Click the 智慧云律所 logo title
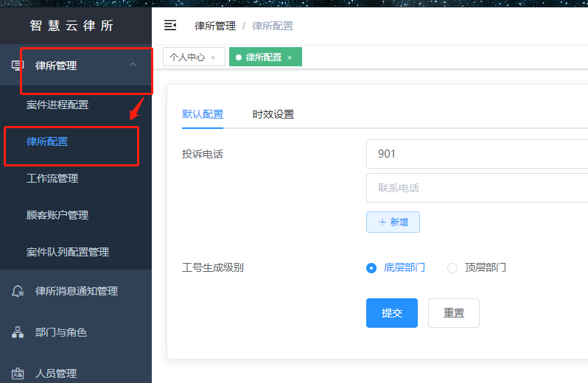588x383 pixels. [x=71, y=26]
